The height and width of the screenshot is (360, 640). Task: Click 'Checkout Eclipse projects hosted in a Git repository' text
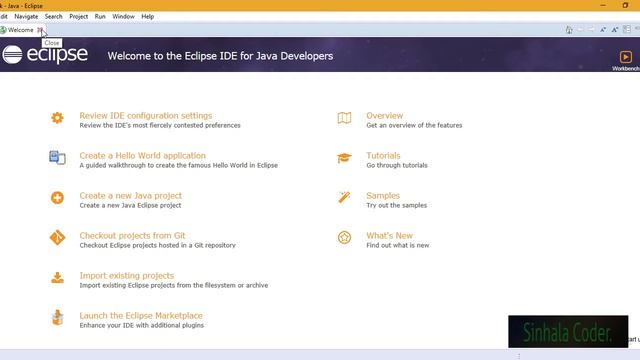tap(158, 245)
